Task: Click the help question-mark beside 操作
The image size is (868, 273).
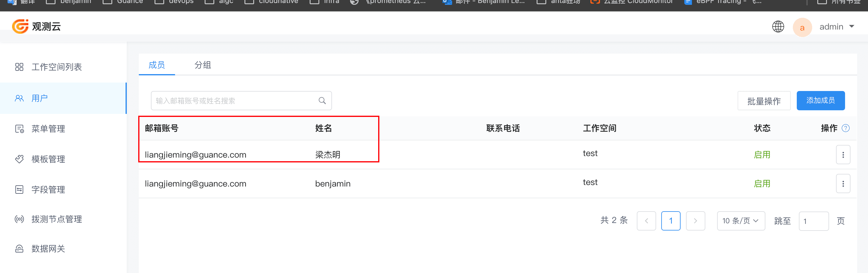Action: 846,128
